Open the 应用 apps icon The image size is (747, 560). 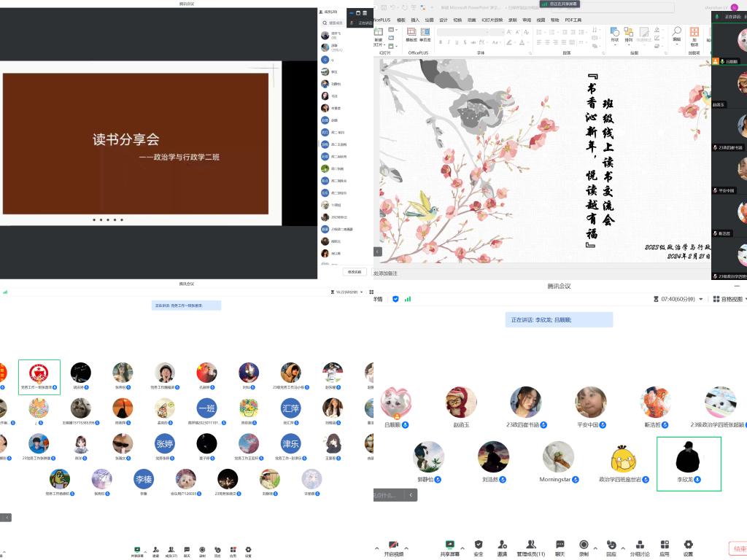tap(665, 545)
